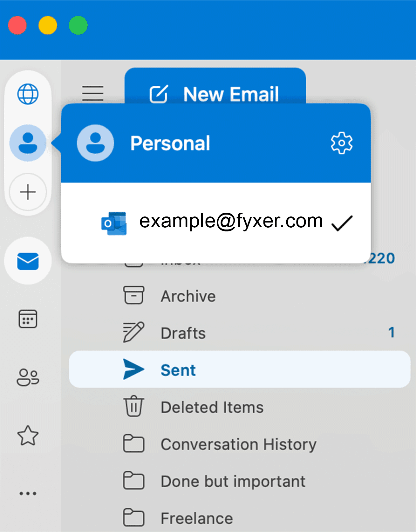Click the Sent paper plane icon
Screen dimensions: 416x532
(134, 369)
